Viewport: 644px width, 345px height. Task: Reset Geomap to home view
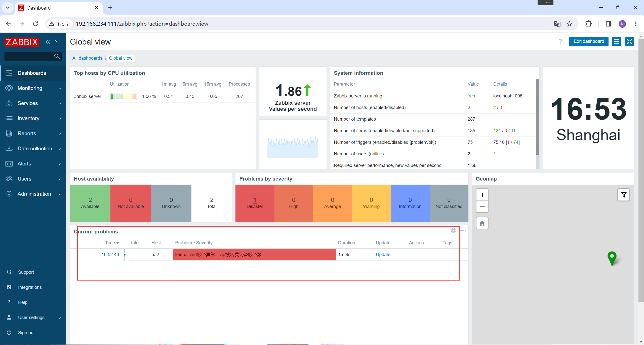pyautogui.click(x=482, y=223)
